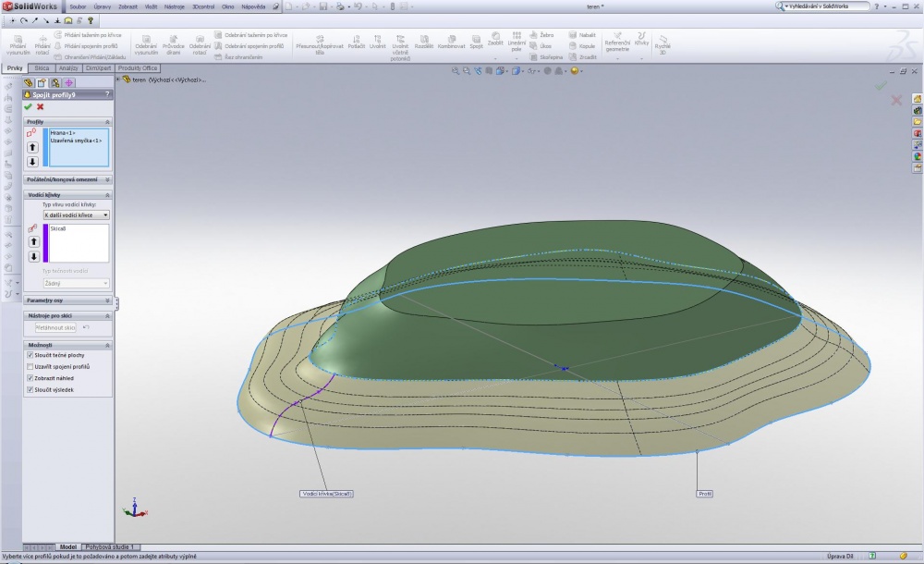Switch to the Analýzy tab
The height and width of the screenshot is (564, 924).
pos(68,68)
